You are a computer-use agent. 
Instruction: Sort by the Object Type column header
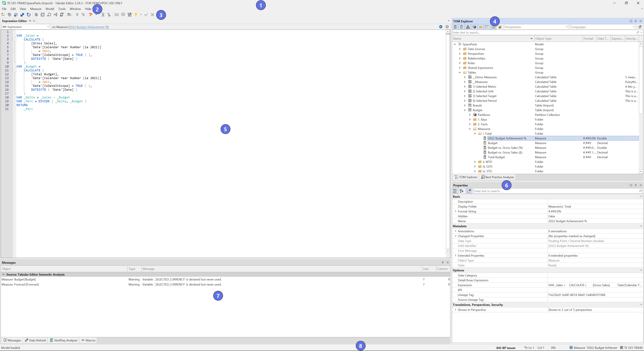tap(558, 39)
